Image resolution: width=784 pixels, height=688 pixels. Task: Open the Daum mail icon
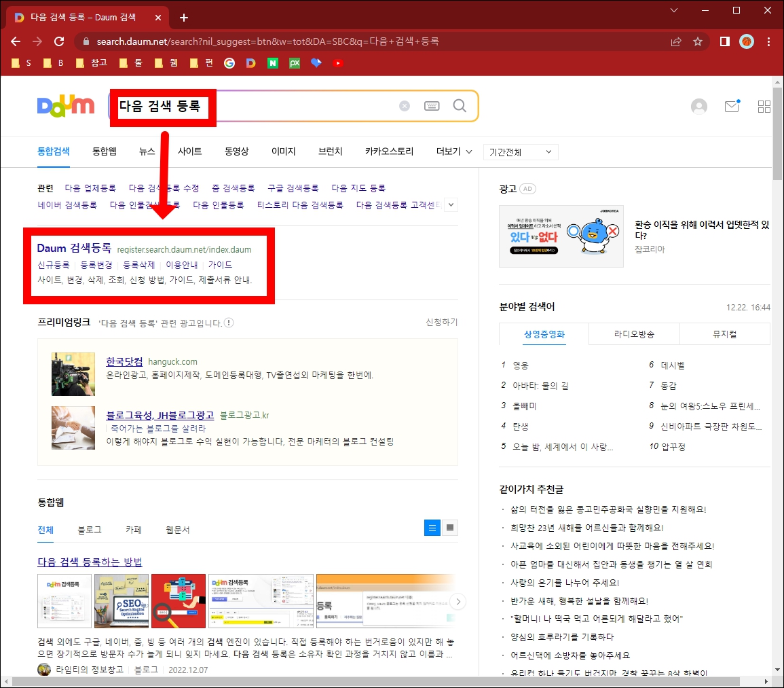tap(732, 105)
